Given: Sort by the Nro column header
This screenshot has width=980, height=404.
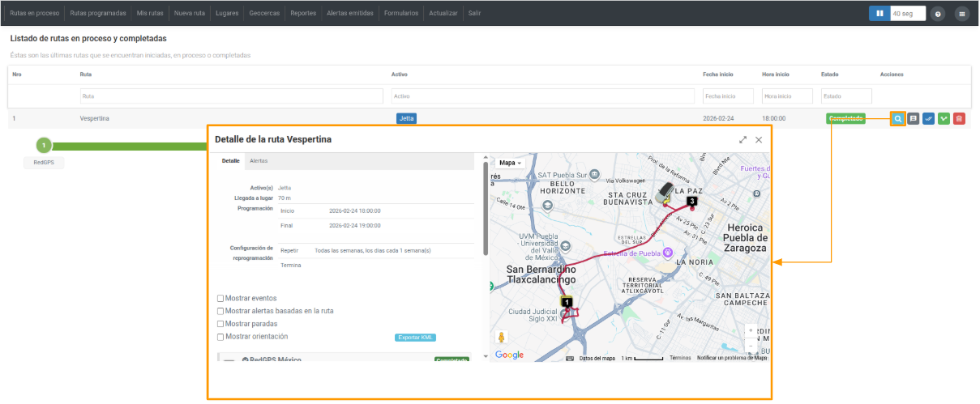Looking at the screenshot, I should [x=17, y=74].
